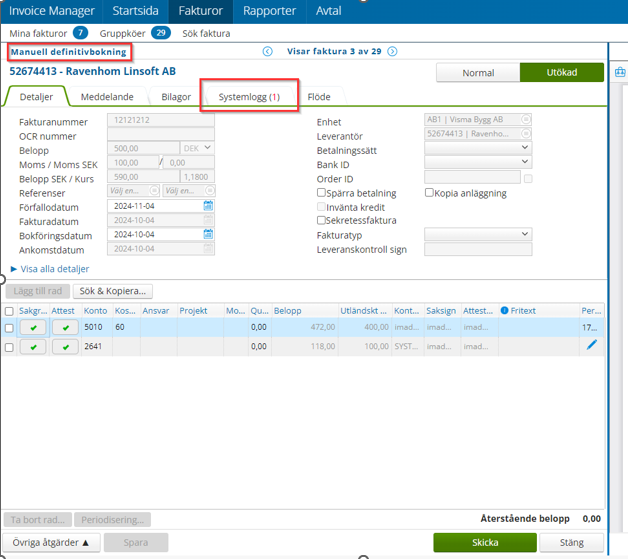Click the Stäng button
This screenshot has height=559, width=628.
click(x=572, y=543)
